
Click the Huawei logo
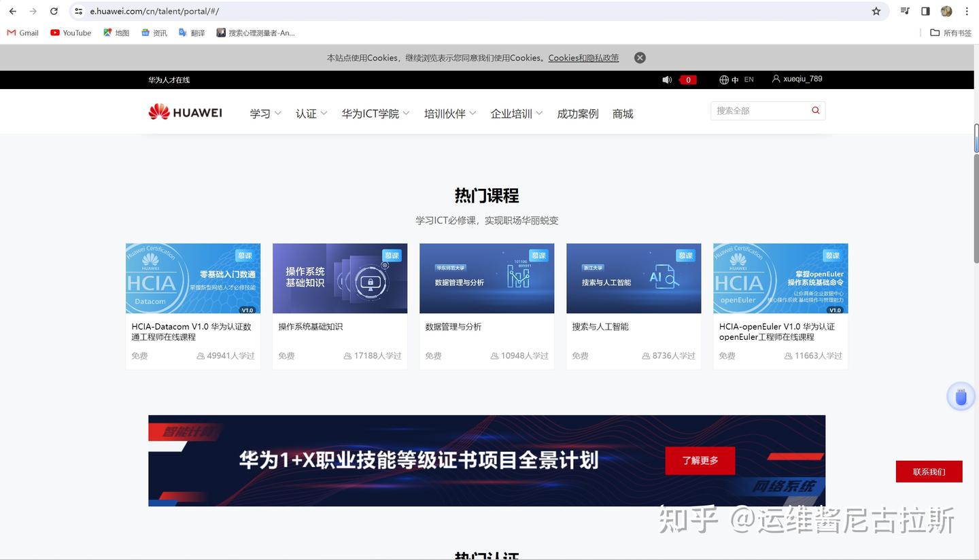pos(184,111)
